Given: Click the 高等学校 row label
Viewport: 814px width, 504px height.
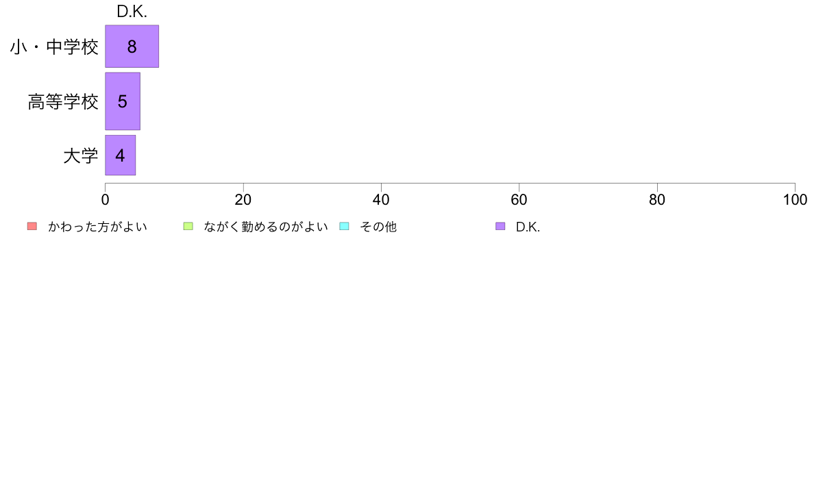Looking at the screenshot, I should tap(63, 102).
